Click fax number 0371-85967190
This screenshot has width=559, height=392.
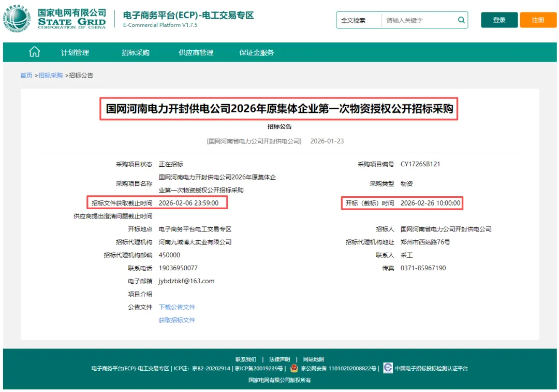pyautogui.click(x=423, y=268)
